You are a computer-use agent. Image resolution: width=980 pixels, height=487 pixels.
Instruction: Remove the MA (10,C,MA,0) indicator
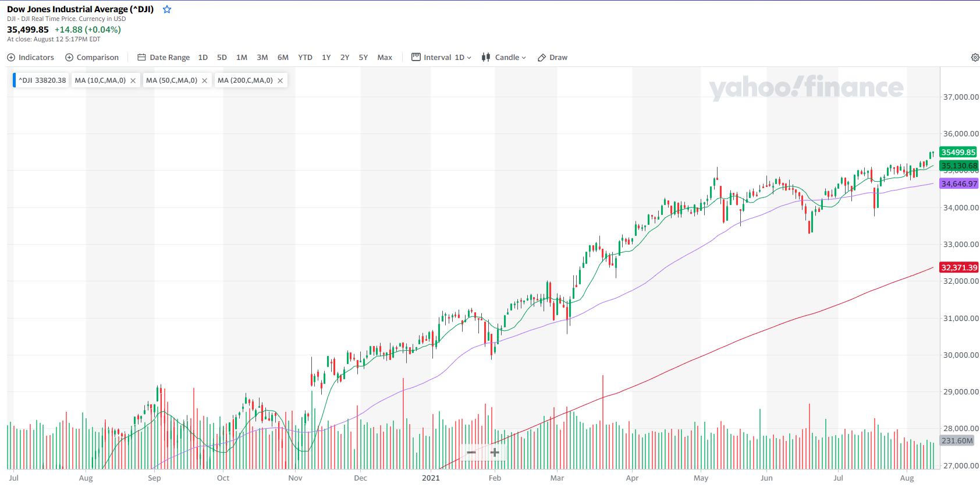point(133,80)
